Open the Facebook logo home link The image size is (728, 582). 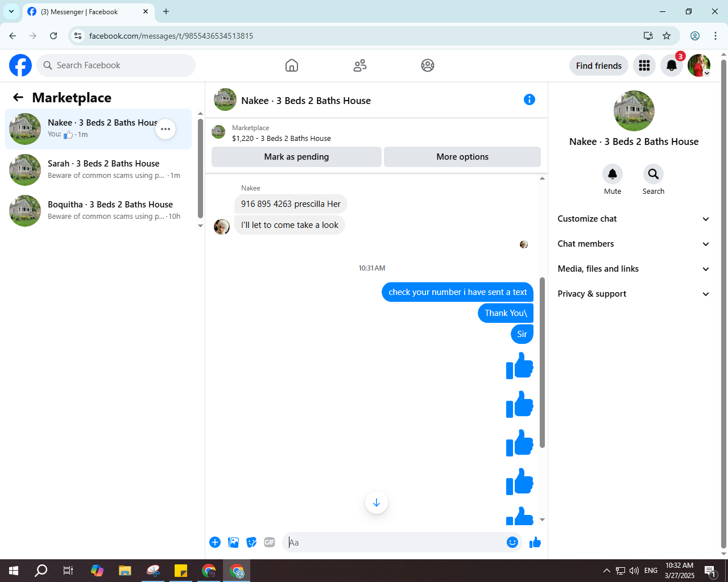pyautogui.click(x=20, y=65)
